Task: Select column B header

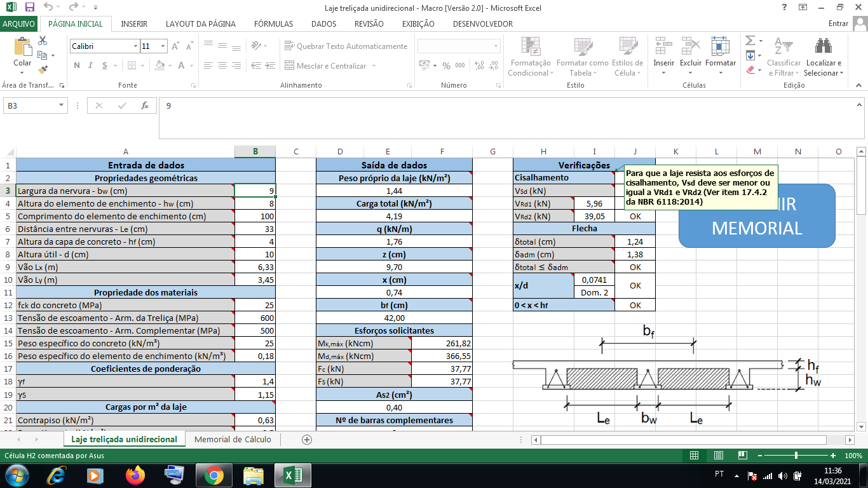Action: click(x=255, y=151)
